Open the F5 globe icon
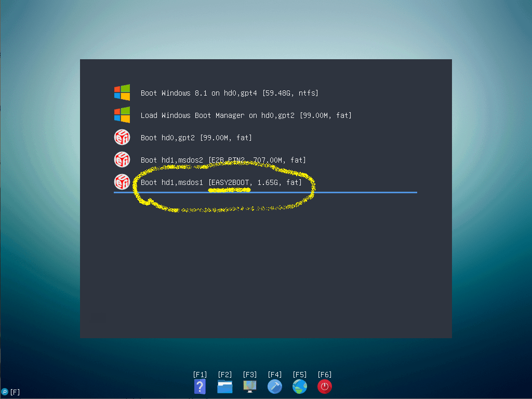 point(300,387)
